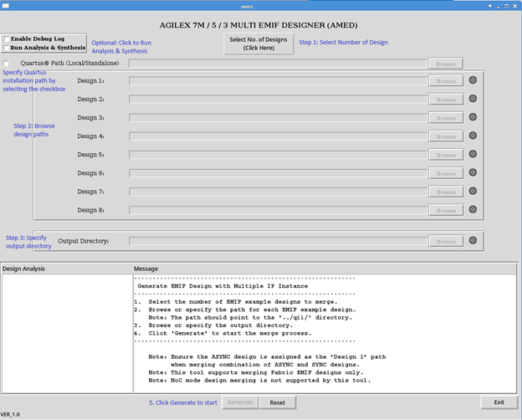Tick the Run Analysis & Synthesis checkbox
522x420 pixels.
click(x=7, y=48)
